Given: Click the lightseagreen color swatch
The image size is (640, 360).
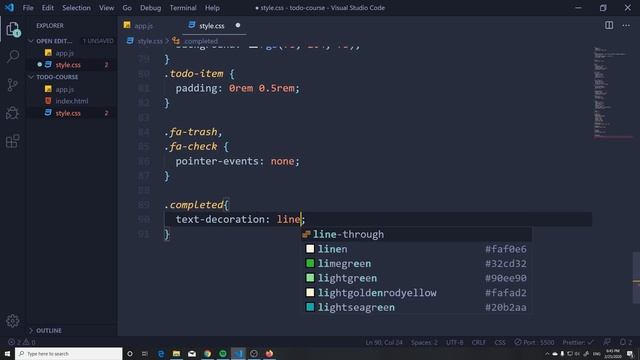Looking at the screenshot, I should coord(310,307).
